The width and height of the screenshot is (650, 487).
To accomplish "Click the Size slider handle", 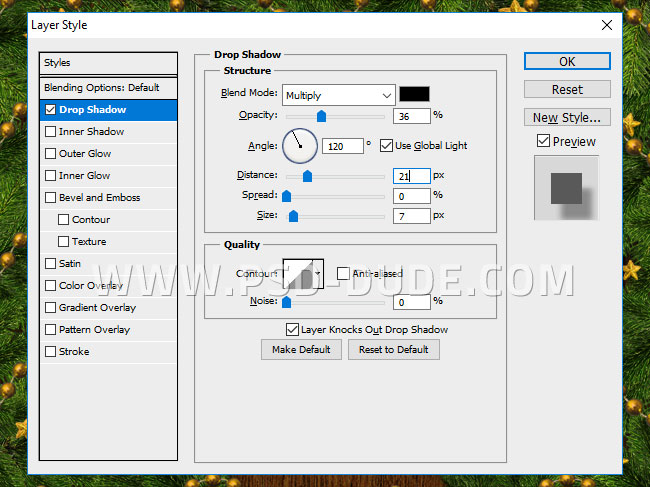I will pyautogui.click(x=293, y=216).
